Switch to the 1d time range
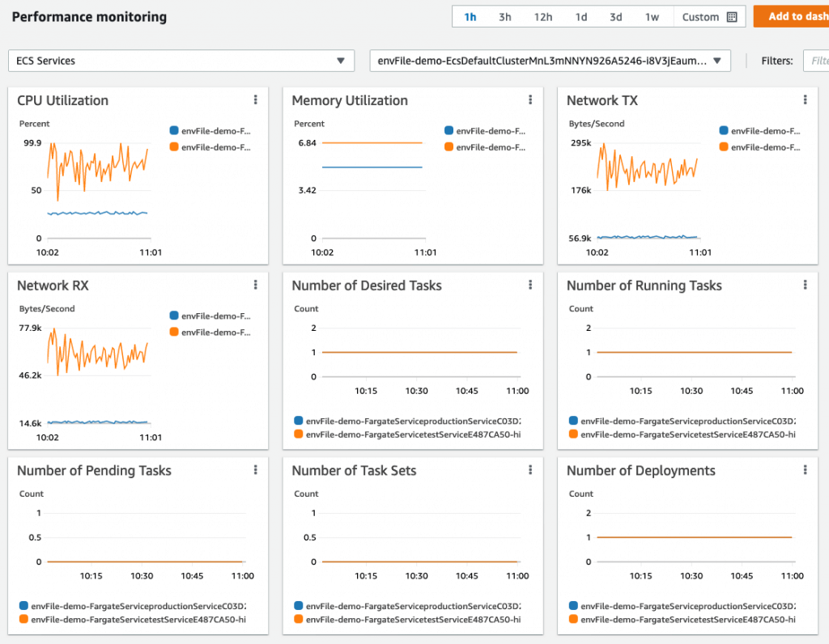Image resolution: width=829 pixels, height=644 pixels. pos(581,16)
